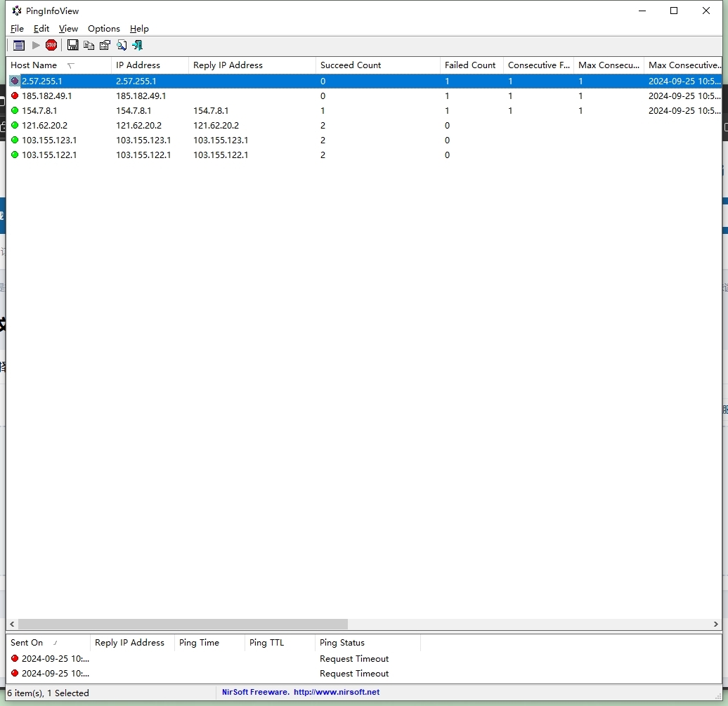Open the View menu

pos(68,29)
